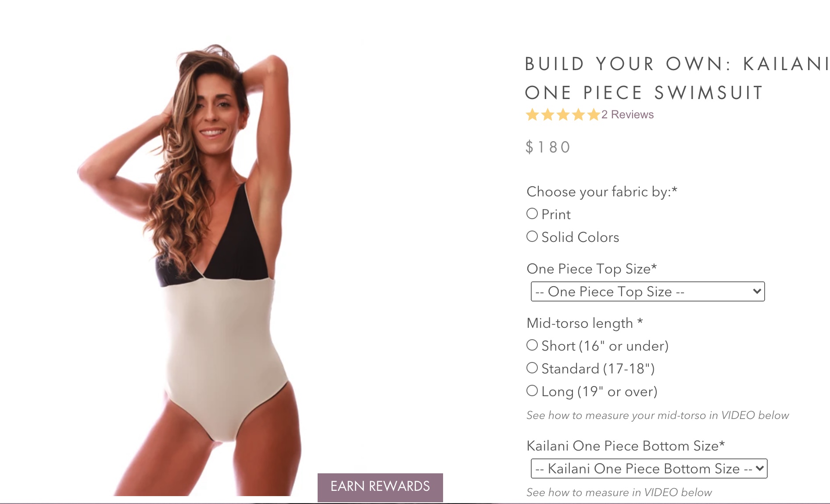The height and width of the screenshot is (504, 830).
Task: Choose Standard (17-18") torso length
Action: pos(532,368)
